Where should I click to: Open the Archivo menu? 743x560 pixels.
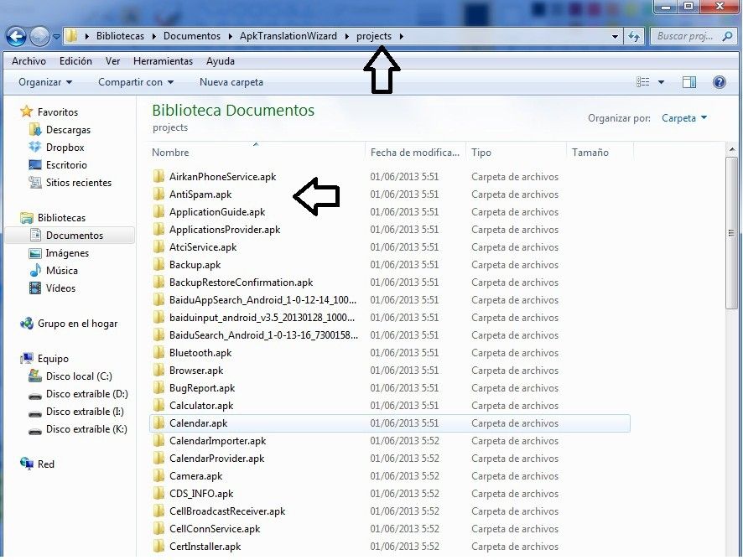point(29,61)
